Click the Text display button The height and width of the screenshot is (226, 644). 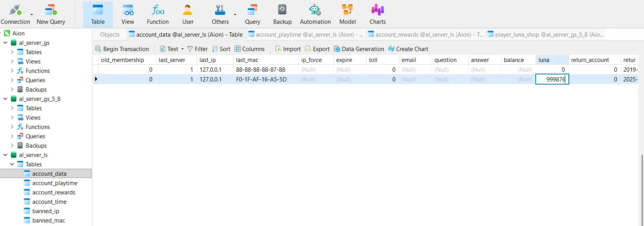click(x=169, y=49)
